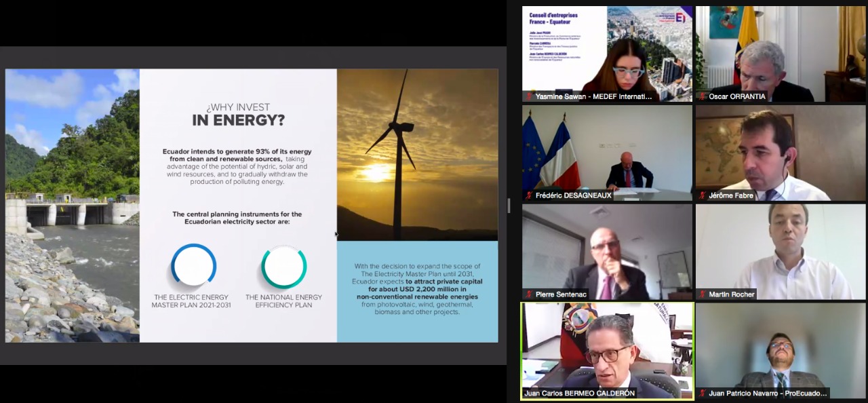Click Oscar ORRANTIA's muted microphone icon
The width and height of the screenshot is (868, 403).
point(703,96)
